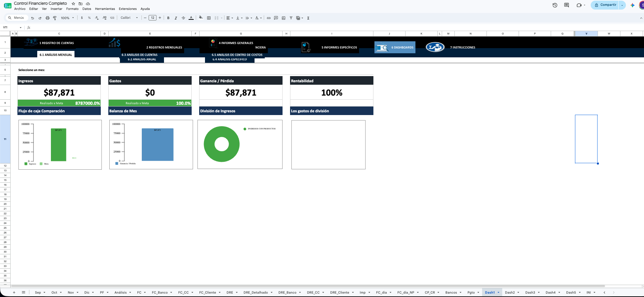Open version history
The width and height of the screenshot is (644, 297).
point(555,5)
